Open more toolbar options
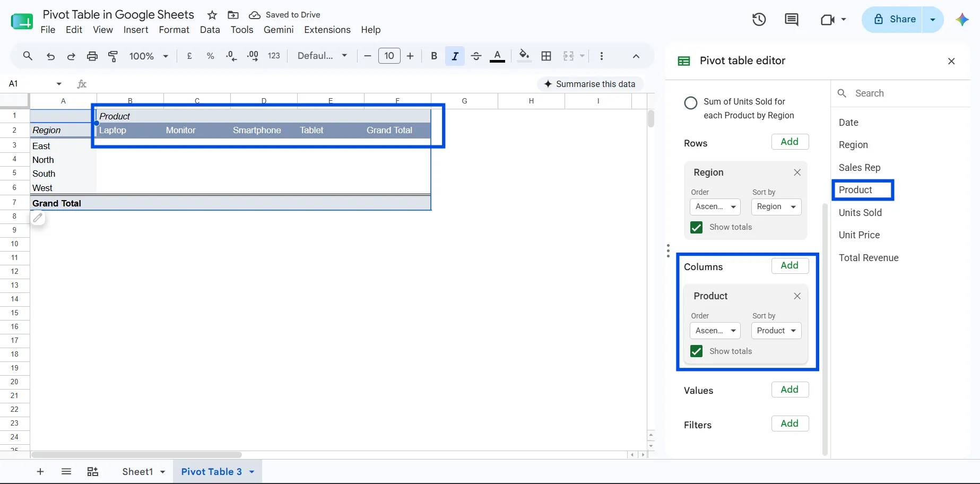This screenshot has width=980, height=484. pos(601,56)
